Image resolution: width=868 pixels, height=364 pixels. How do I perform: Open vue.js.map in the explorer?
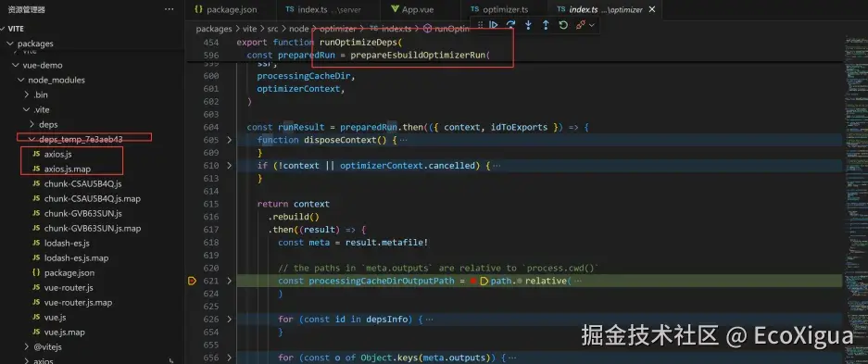click(x=65, y=333)
